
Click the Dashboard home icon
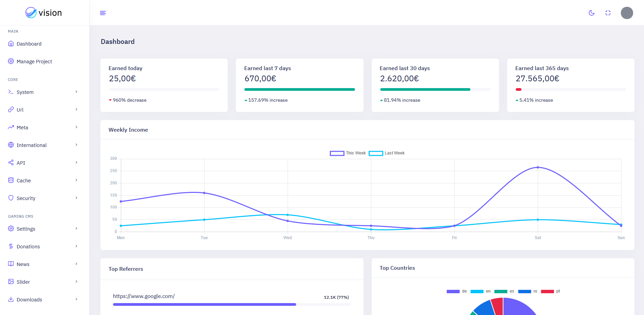pos(11,44)
